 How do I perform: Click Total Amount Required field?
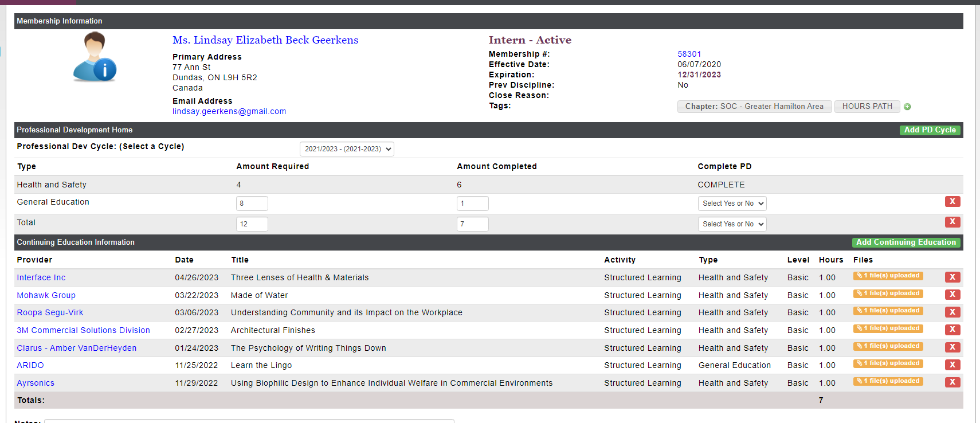pos(252,224)
